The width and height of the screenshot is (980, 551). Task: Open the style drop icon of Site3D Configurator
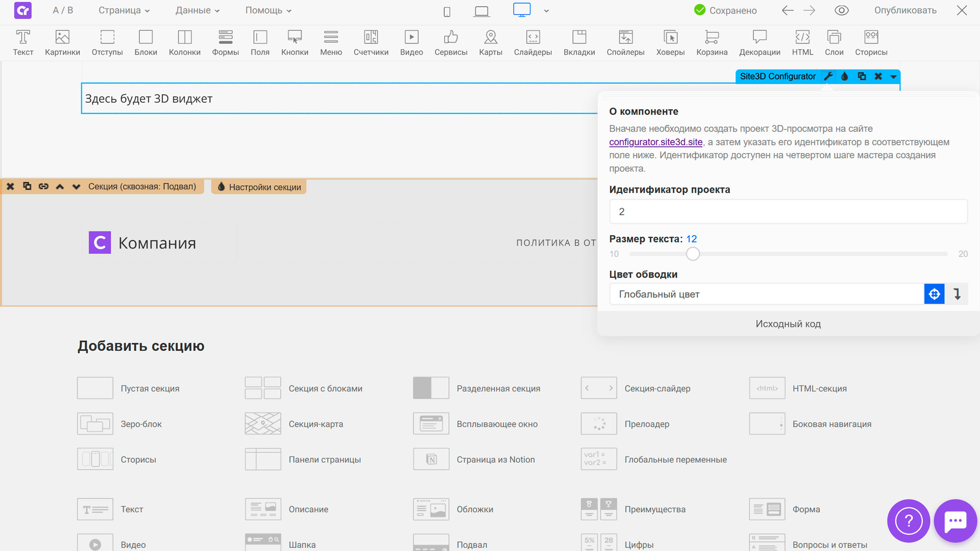pyautogui.click(x=845, y=77)
